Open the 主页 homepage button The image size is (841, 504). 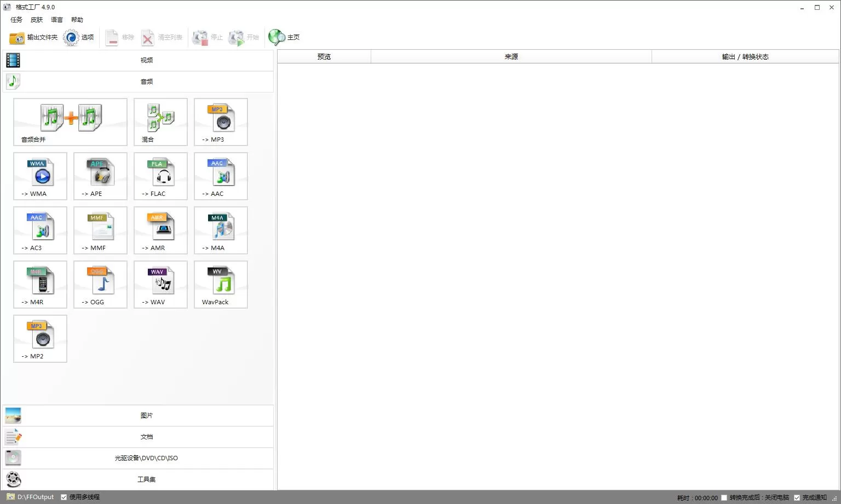coord(284,38)
